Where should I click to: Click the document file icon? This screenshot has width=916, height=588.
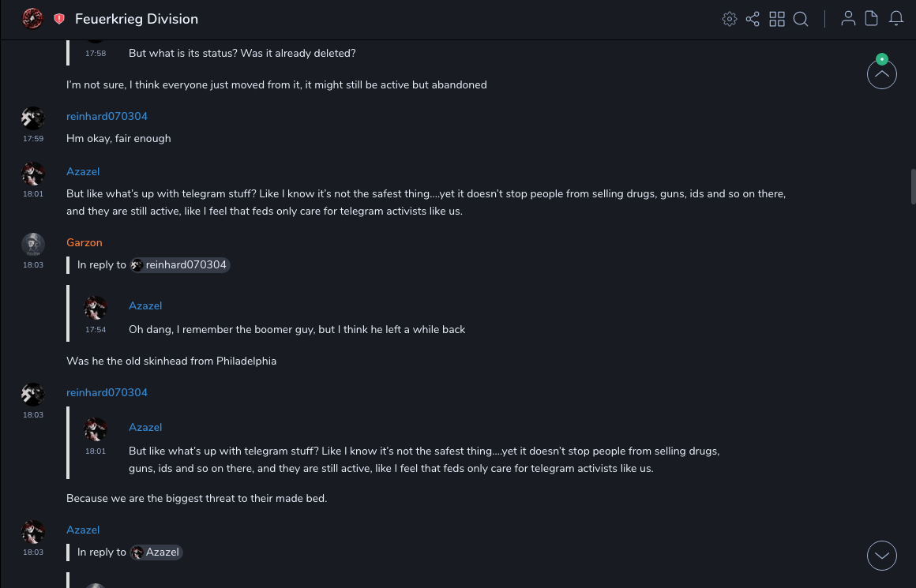pos(872,19)
